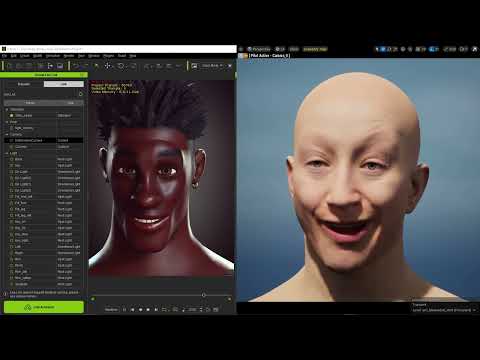Open the Edit menu in iClone

(x=14, y=56)
